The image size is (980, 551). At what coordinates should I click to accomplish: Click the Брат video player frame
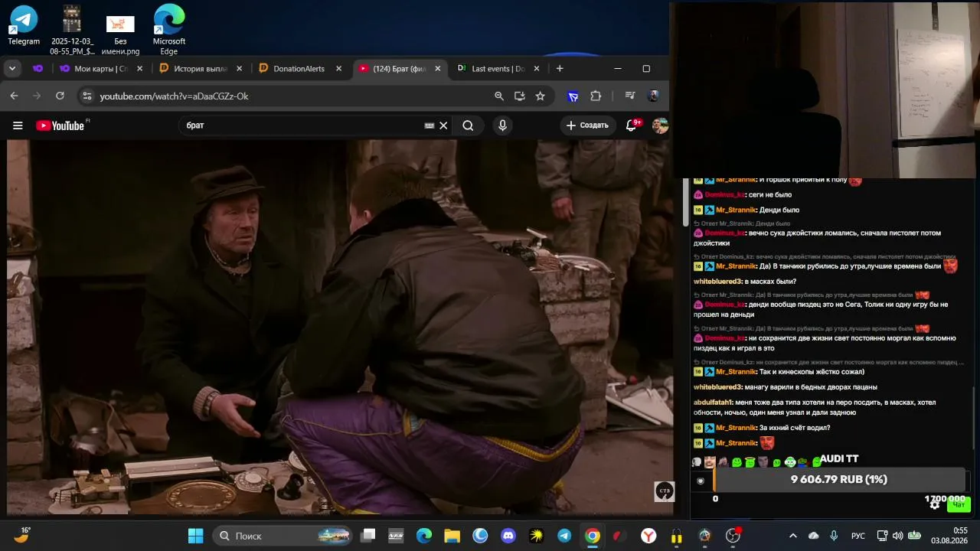(340, 328)
